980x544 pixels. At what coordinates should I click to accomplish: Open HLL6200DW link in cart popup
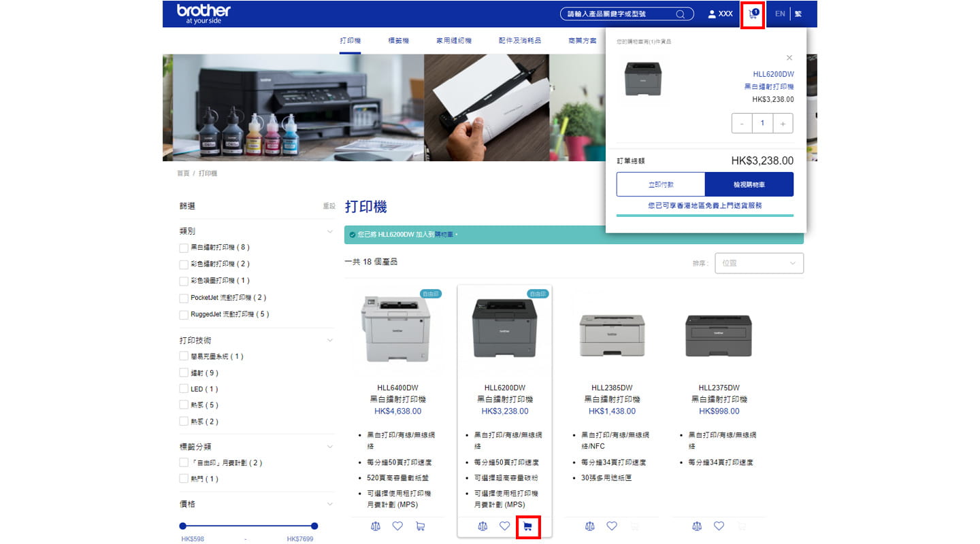[773, 74]
